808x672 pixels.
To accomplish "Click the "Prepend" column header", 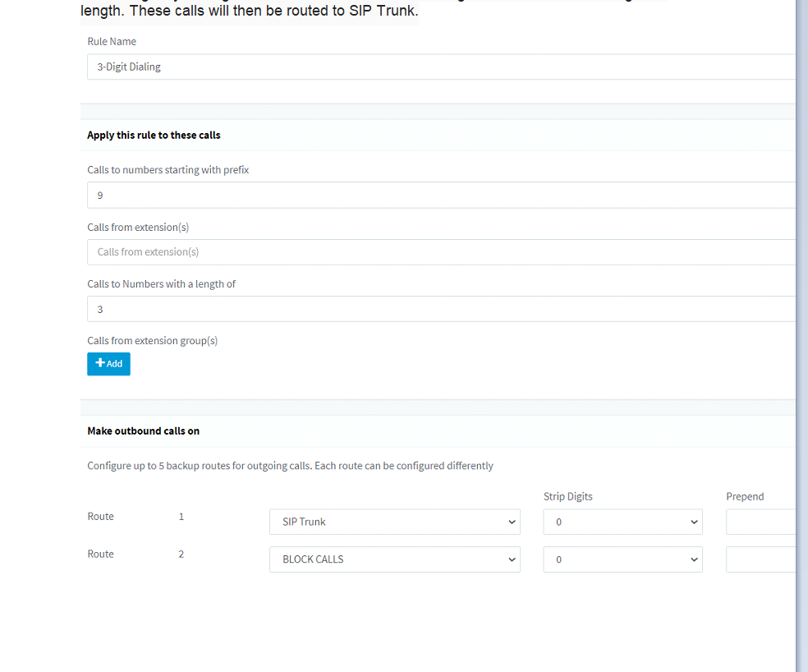I will [745, 496].
